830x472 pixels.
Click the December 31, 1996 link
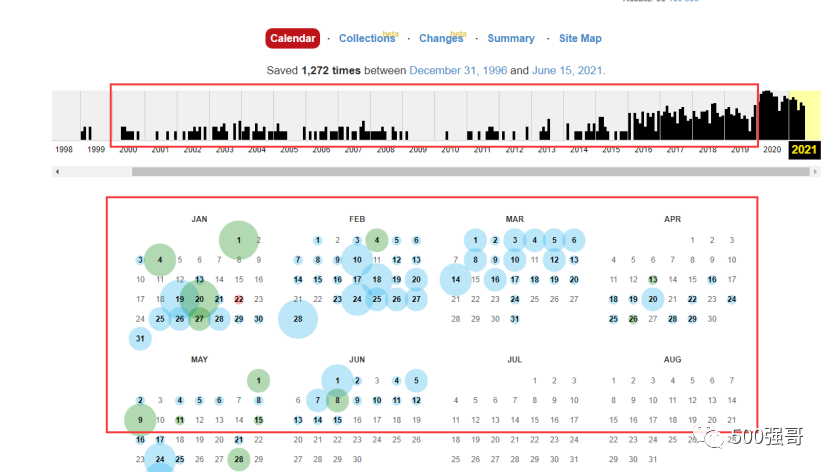(x=458, y=71)
